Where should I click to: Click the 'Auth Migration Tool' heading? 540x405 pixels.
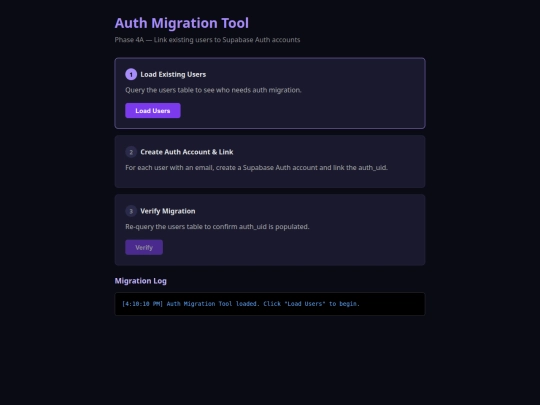click(181, 23)
